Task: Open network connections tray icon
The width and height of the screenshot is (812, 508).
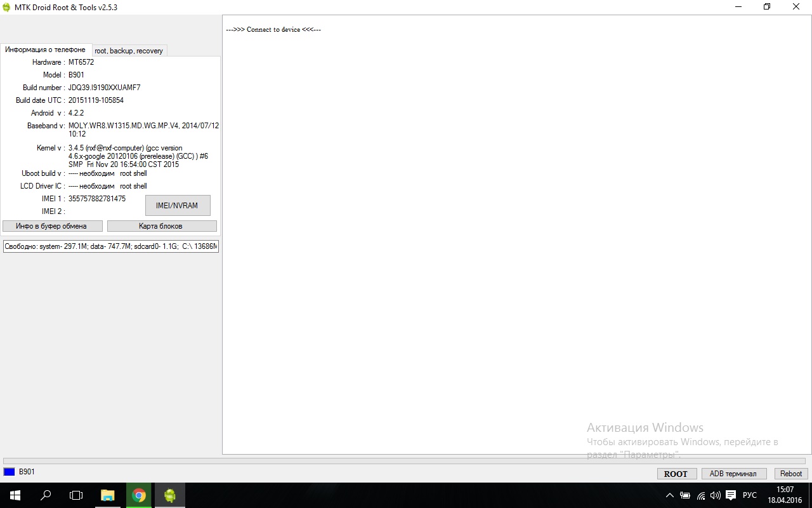Action: 701,495
